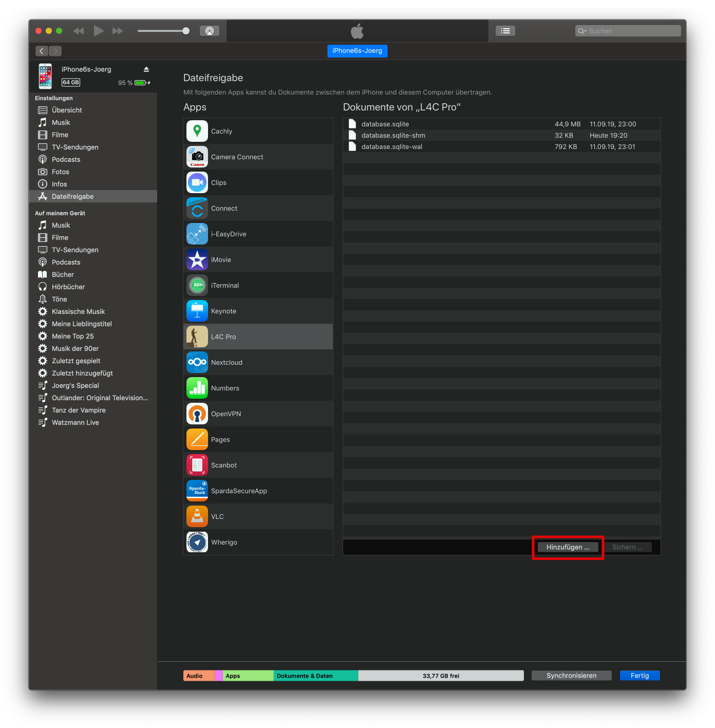715x728 pixels.
Task: Select file database.sqlite-shm
Action: 502,135
